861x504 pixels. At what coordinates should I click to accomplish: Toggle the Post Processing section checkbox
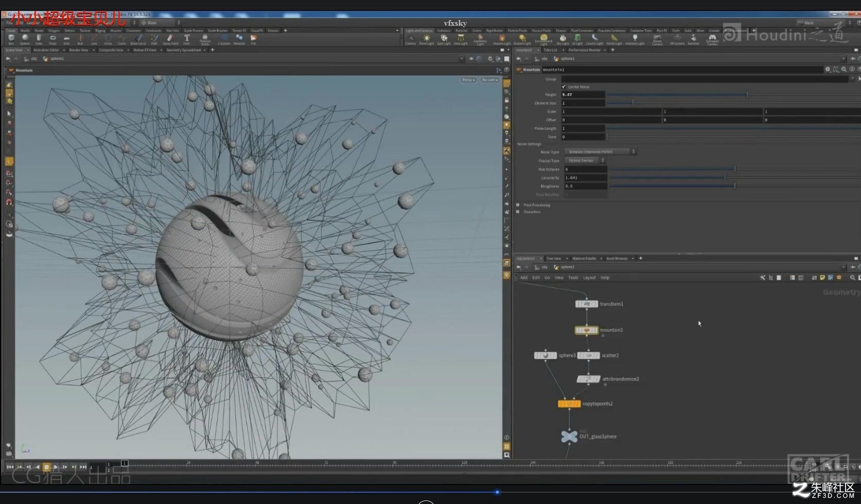518,205
